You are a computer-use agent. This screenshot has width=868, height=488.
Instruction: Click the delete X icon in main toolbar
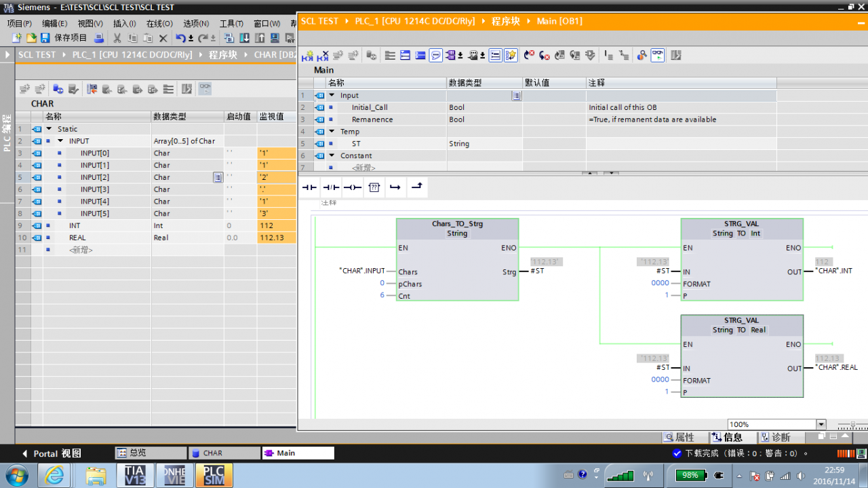pyautogui.click(x=163, y=38)
